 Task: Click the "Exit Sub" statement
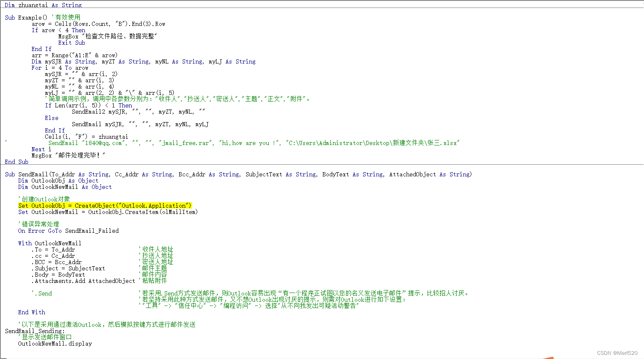point(71,43)
